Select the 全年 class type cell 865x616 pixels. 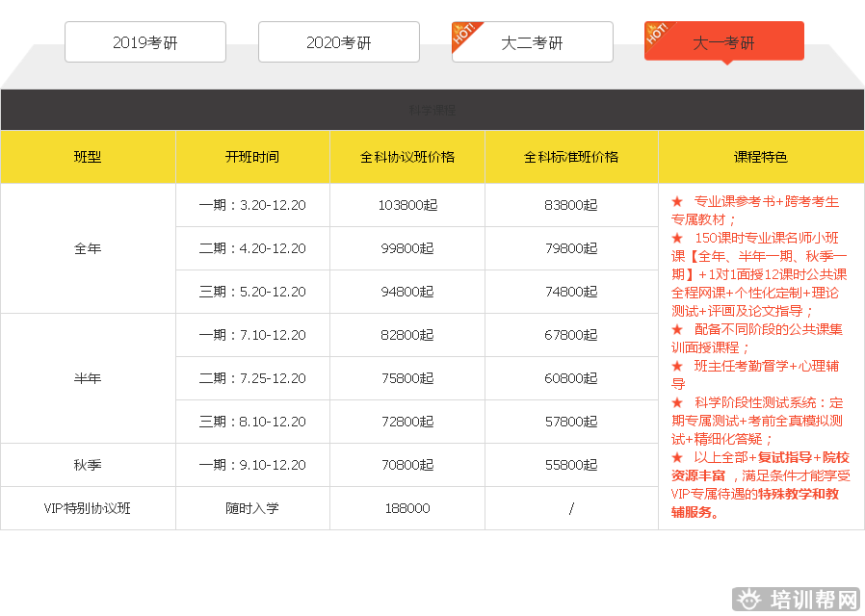tap(88, 248)
